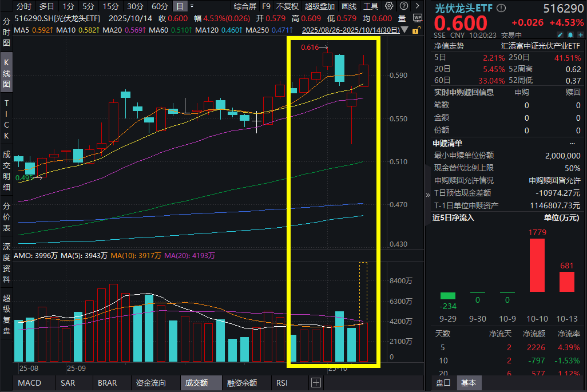587x392 pixels.
Task: Open the bell alert icon for 光伏龙头ETF
Action: click(x=571, y=35)
